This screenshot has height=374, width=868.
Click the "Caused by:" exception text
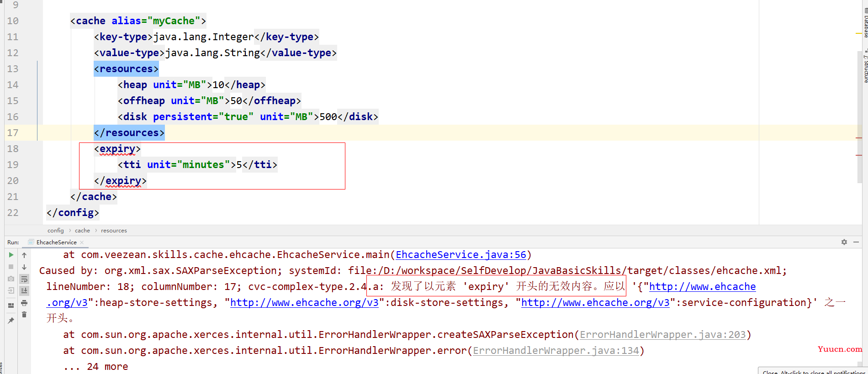pyautogui.click(x=69, y=271)
